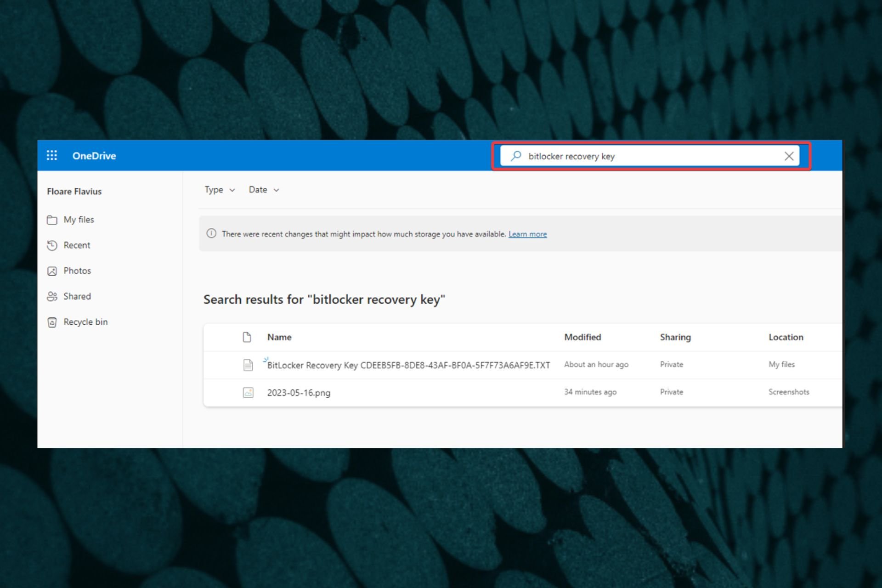
Task: Open Photos in sidebar
Action: click(x=77, y=271)
